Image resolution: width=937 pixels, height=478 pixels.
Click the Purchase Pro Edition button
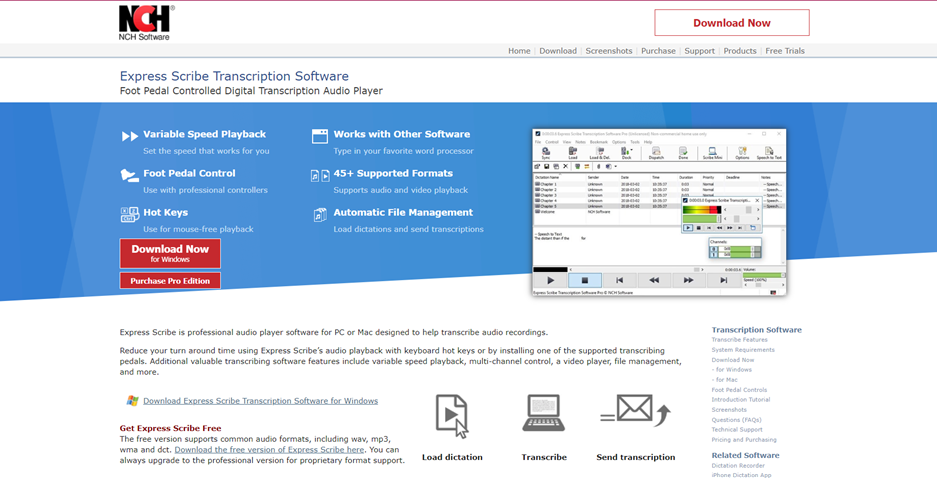(x=170, y=281)
